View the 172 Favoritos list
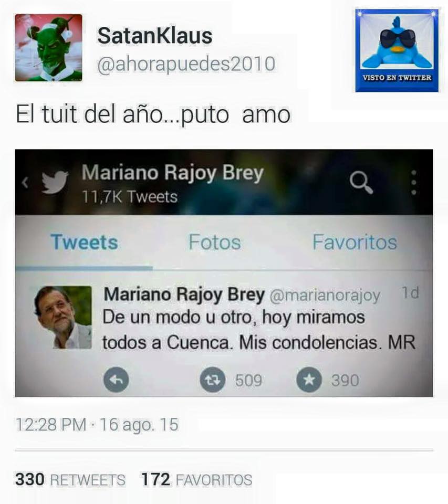The image size is (448, 504). point(196,479)
